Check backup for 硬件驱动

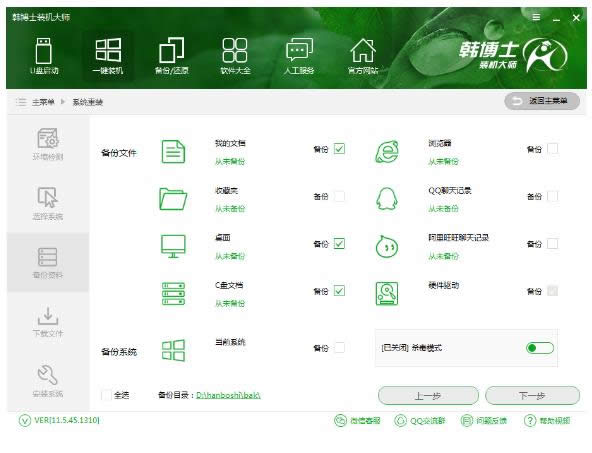553,291
